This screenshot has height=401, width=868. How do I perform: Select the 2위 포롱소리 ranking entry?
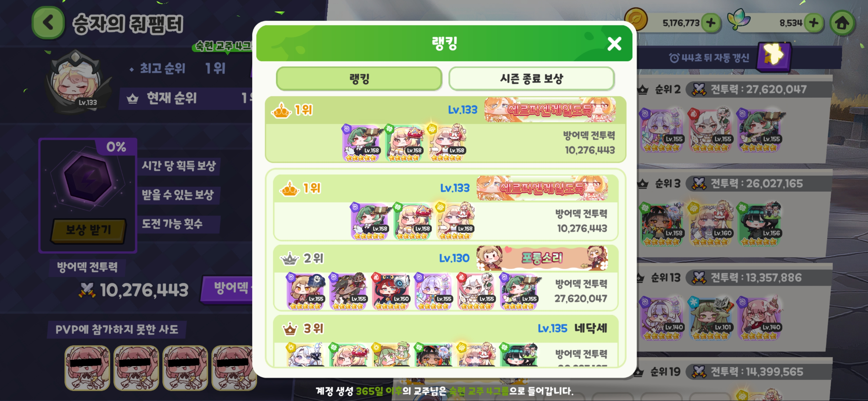[445, 278]
